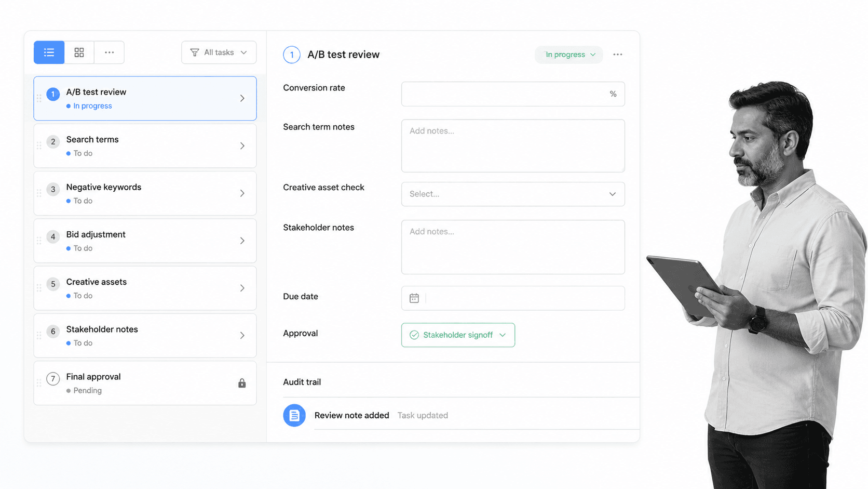Screen dimensions: 868x489
Task: Click step number 2 badge
Action: [x=53, y=141]
